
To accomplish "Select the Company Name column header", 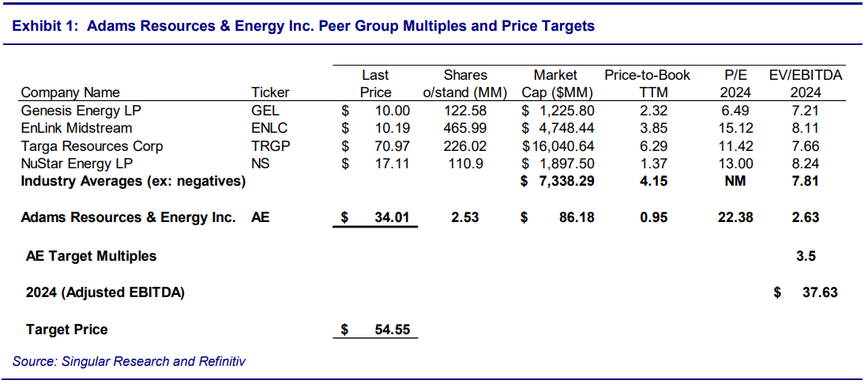I will [x=70, y=92].
